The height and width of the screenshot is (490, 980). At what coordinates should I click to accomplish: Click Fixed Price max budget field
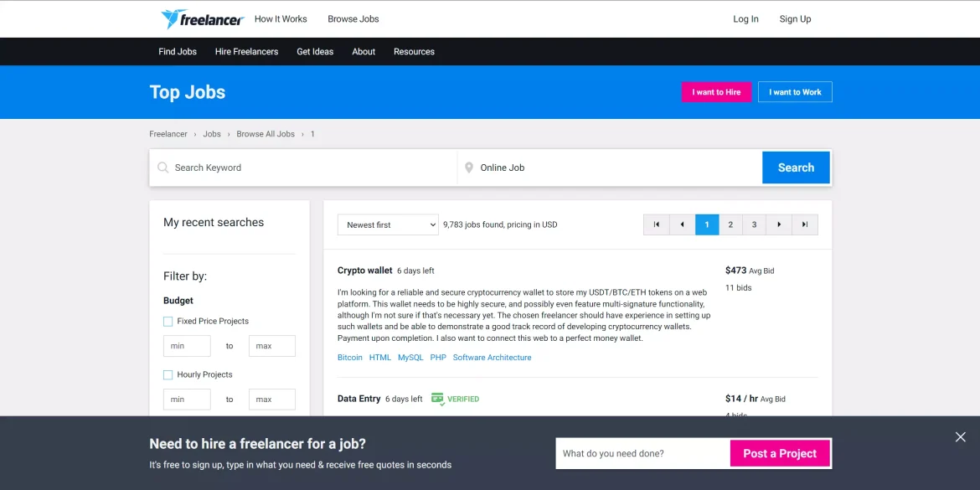[272, 346]
